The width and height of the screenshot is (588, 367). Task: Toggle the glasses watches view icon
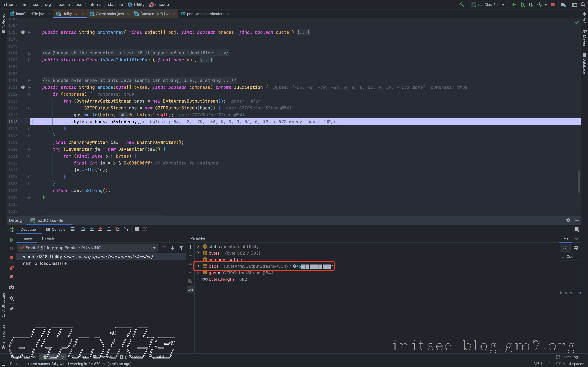tap(190, 290)
